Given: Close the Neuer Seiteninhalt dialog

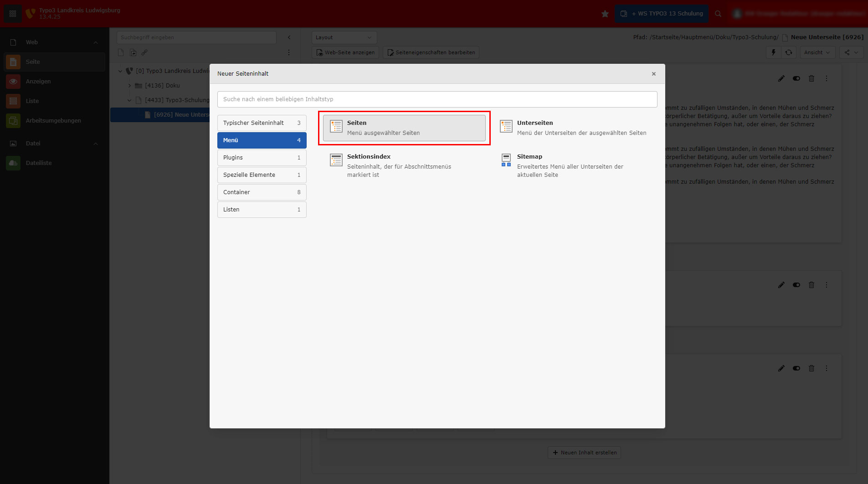Looking at the screenshot, I should [653, 74].
